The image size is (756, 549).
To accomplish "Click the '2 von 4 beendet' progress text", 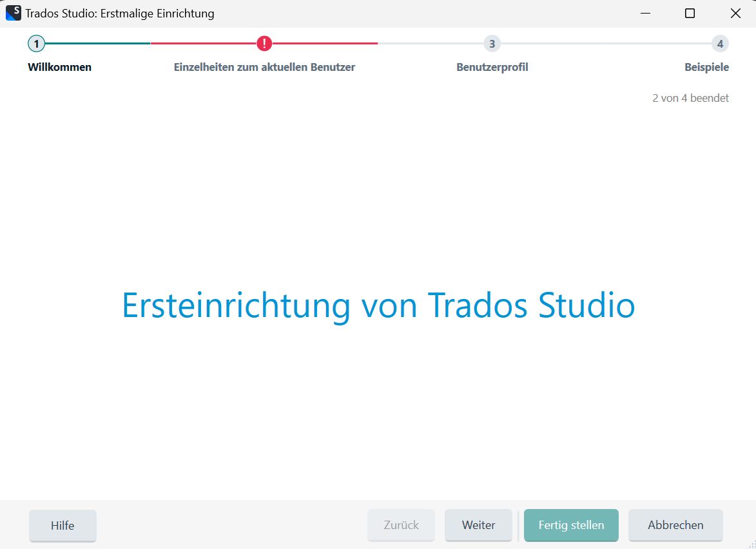I will pos(690,98).
